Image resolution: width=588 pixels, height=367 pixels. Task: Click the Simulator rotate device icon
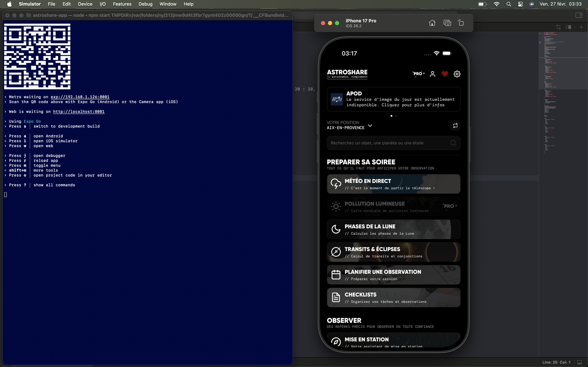point(461,23)
